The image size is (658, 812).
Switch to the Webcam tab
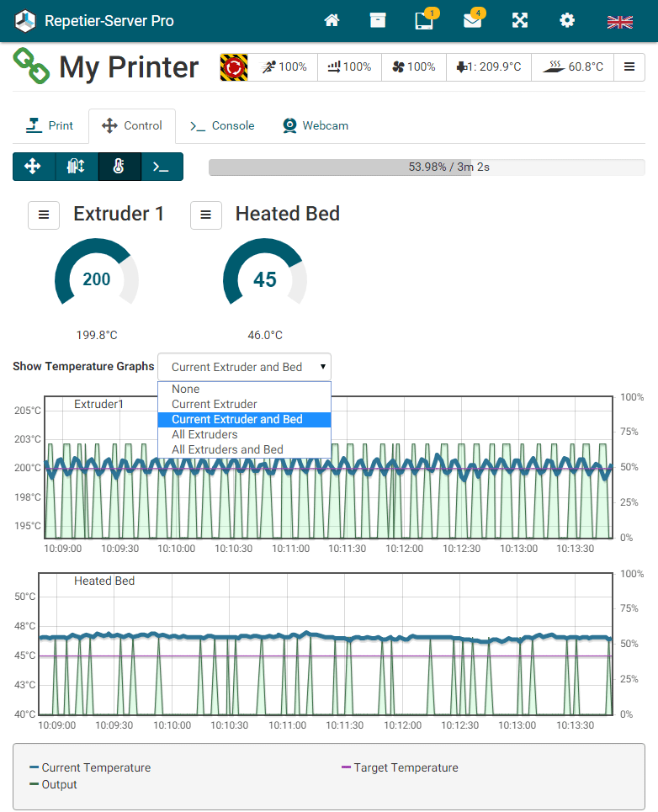pos(316,125)
